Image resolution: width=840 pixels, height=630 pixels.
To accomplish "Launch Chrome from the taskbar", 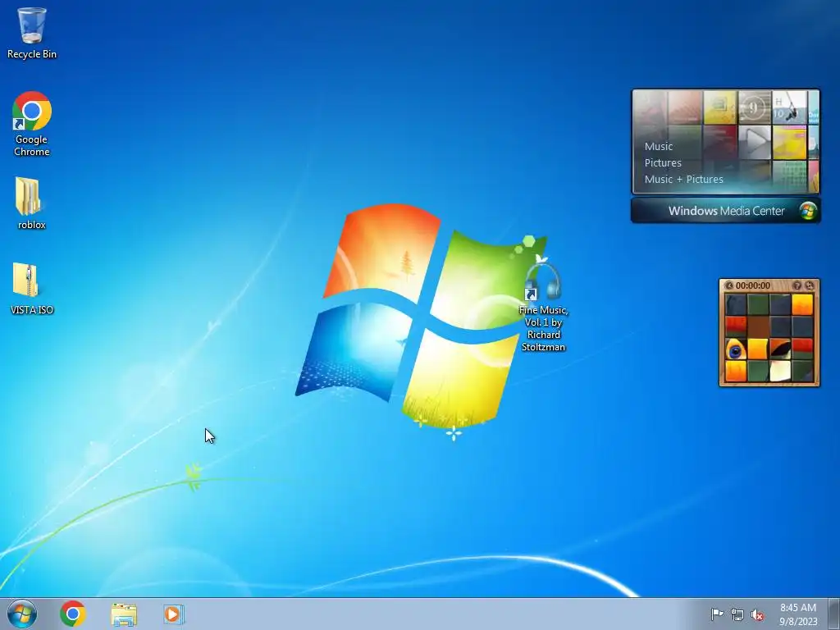I will [73, 614].
